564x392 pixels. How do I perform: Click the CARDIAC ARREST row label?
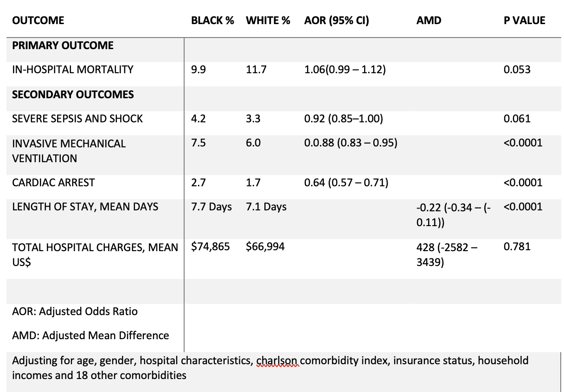pyautogui.click(x=53, y=183)
